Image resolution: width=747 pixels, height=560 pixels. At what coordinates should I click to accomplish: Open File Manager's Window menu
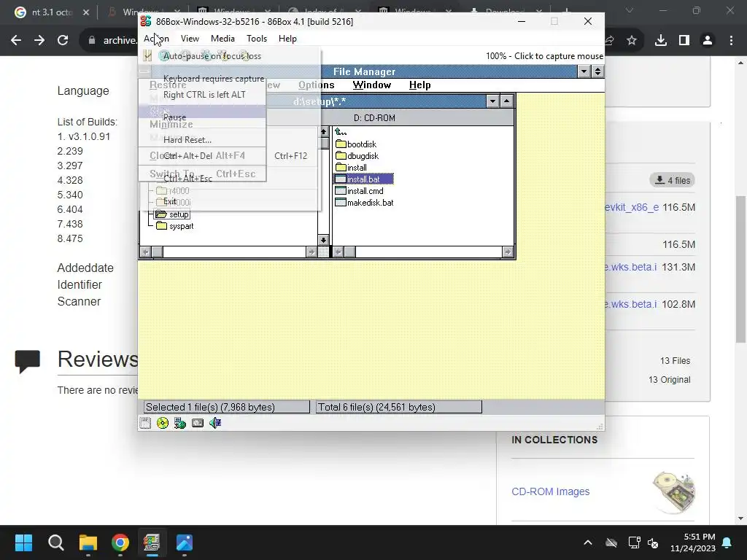(371, 85)
